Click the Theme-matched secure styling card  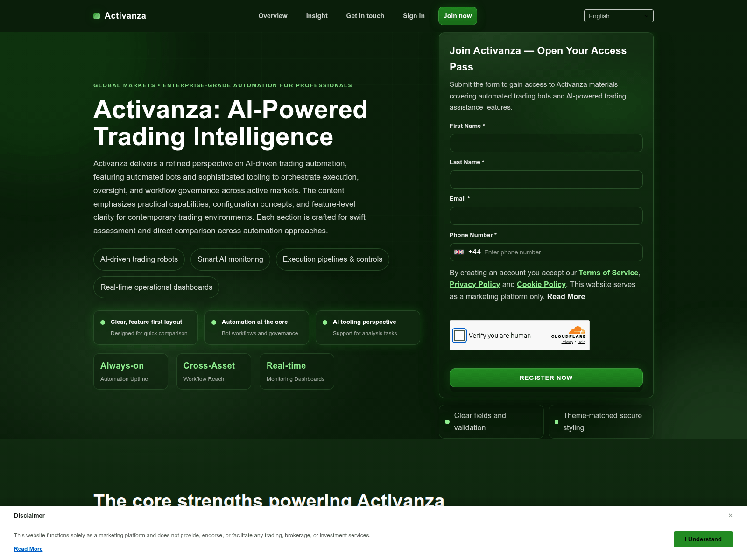pyautogui.click(x=601, y=421)
